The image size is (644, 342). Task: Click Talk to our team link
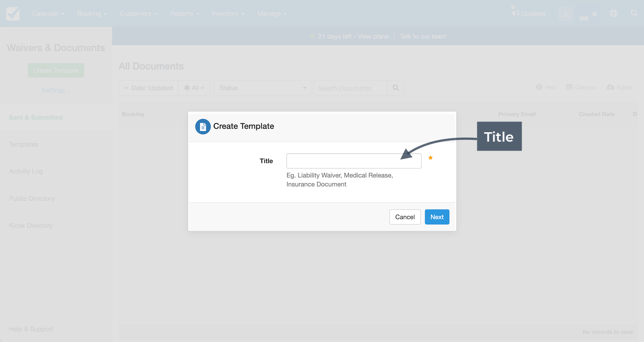pyautogui.click(x=423, y=36)
